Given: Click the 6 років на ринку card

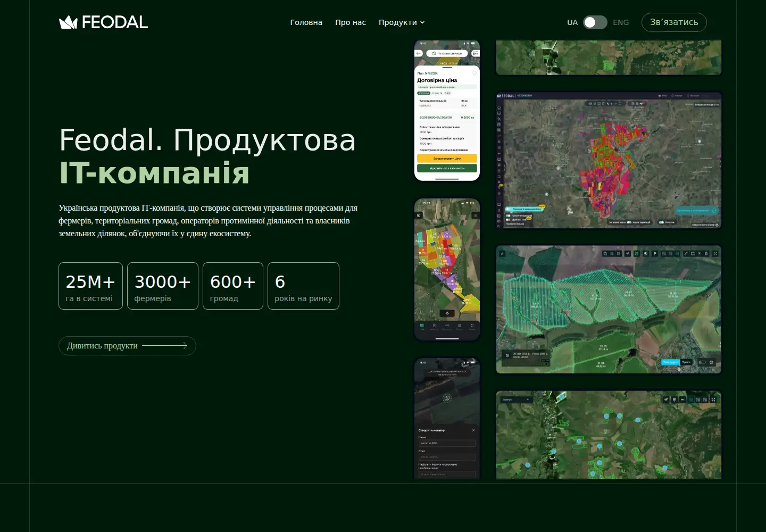Looking at the screenshot, I should (x=303, y=286).
